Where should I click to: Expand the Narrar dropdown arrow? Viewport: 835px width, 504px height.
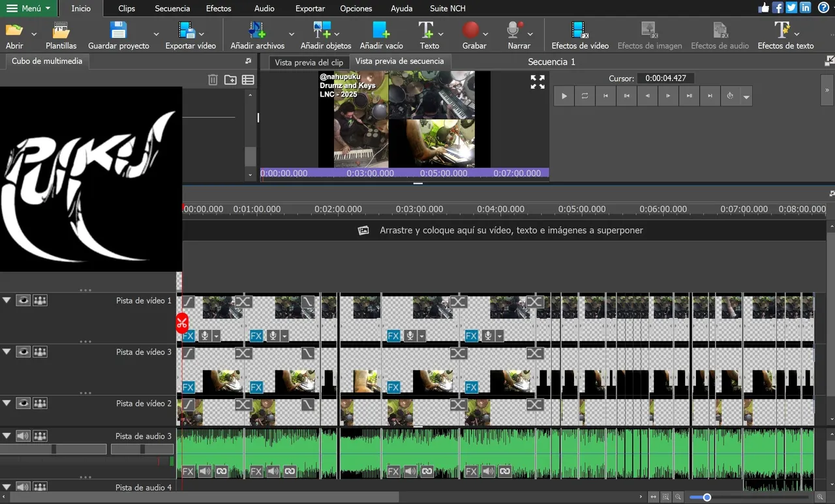click(x=530, y=34)
